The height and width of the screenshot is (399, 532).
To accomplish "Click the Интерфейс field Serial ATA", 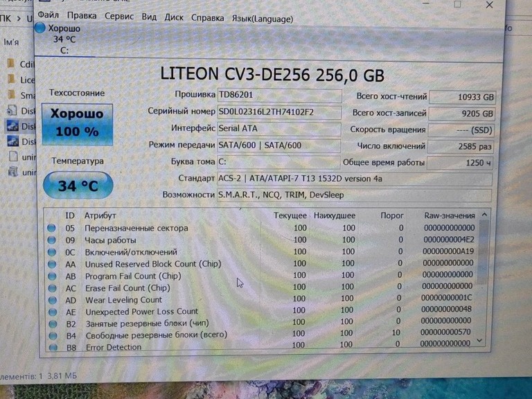I will click(278, 129).
